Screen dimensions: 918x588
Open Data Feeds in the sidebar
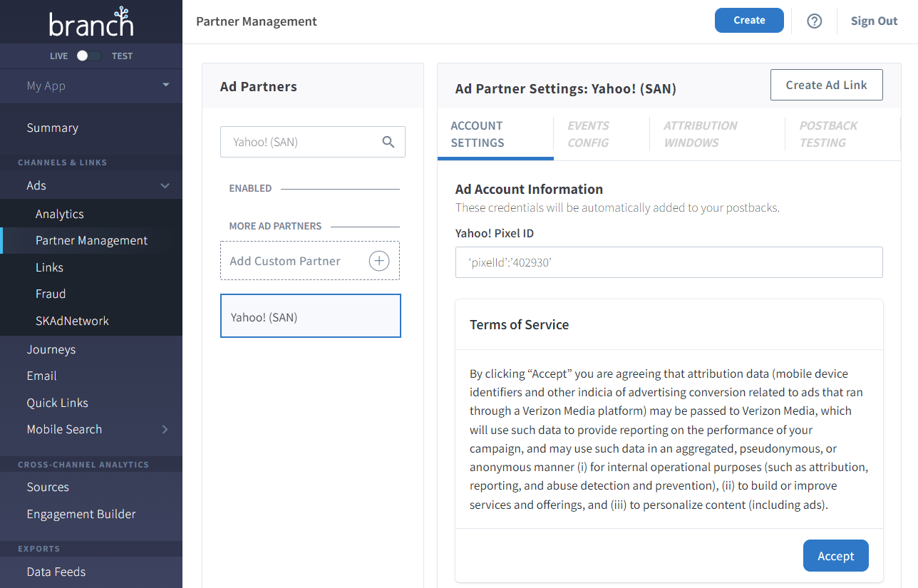(56, 572)
